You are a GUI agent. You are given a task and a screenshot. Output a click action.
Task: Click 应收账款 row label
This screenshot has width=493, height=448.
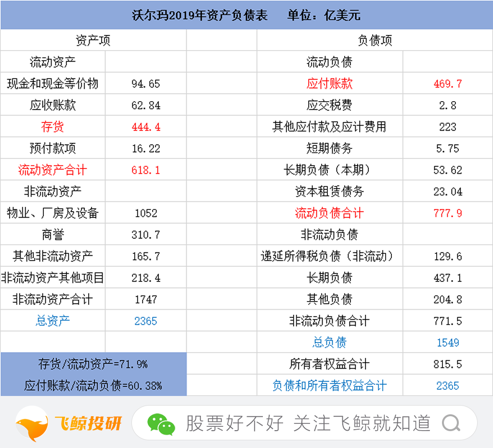point(52,105)
